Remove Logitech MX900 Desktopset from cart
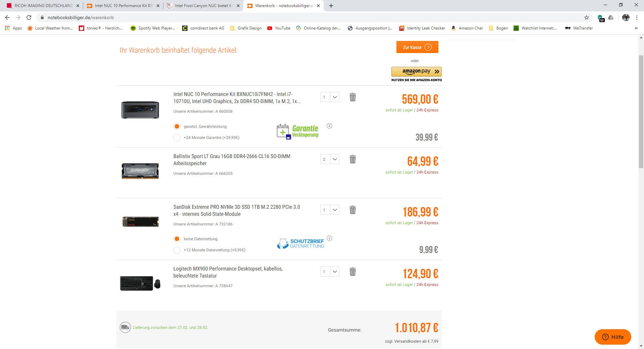Viewport: 644px width, 349px height. pyautogui.click(x=353, y=272)
